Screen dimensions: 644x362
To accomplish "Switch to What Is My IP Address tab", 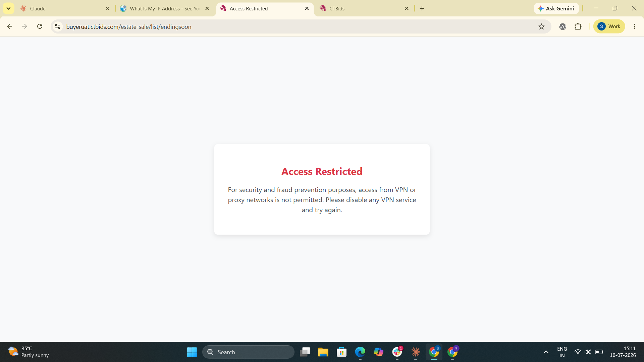I will coord(164,8).
